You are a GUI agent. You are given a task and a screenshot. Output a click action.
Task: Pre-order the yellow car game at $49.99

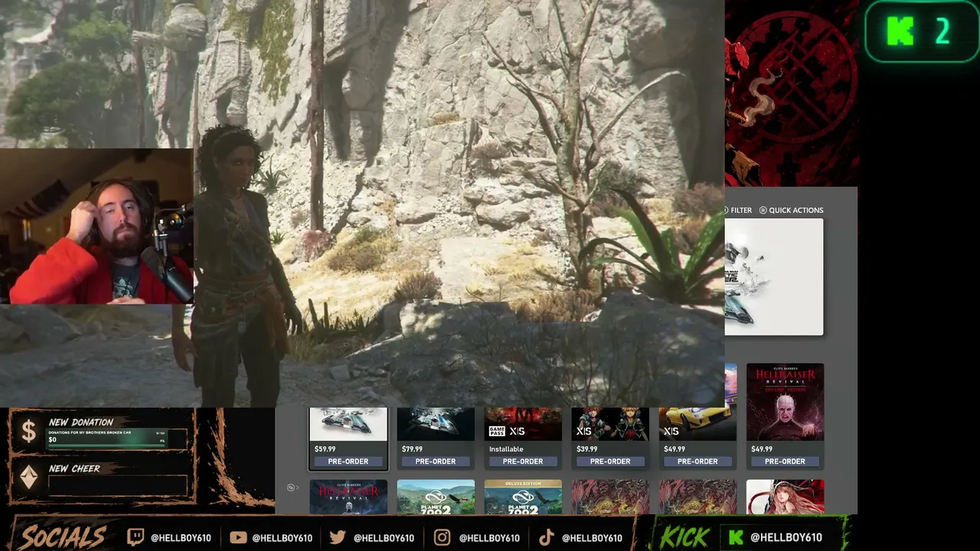point(697,461)
